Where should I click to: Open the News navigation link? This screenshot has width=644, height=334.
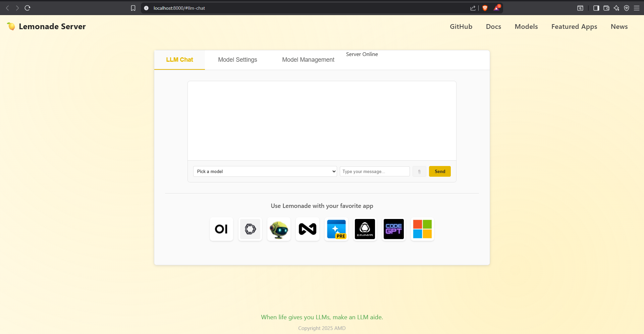(619, 26)
